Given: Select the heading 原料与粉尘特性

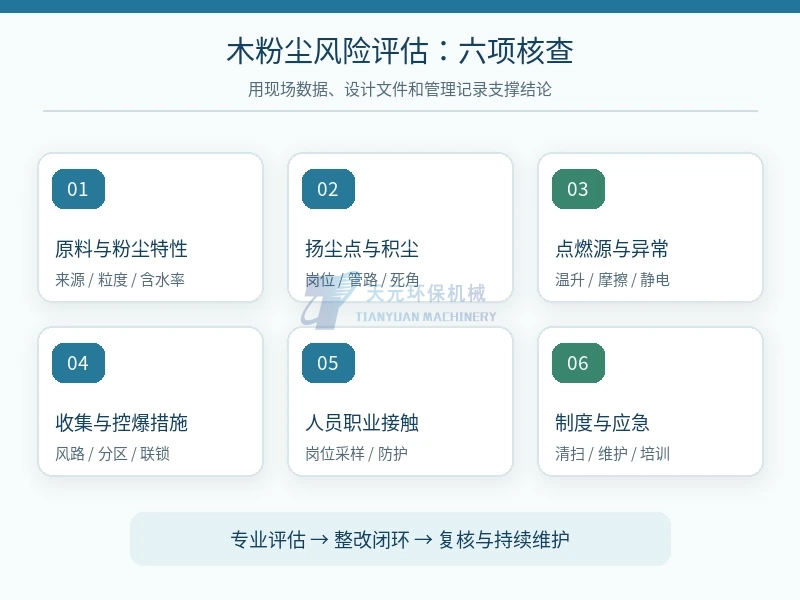Looking at the screenshot, I should click(121, 249).
